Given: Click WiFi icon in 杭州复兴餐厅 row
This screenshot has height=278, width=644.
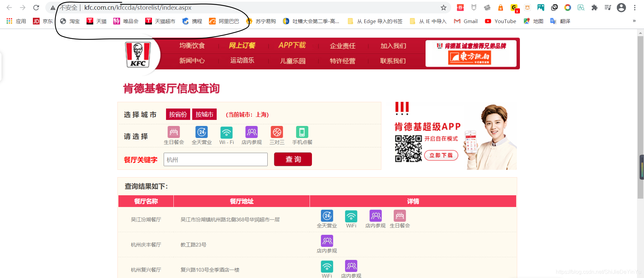Looking at the screenshot, I should tap(327, 266).
